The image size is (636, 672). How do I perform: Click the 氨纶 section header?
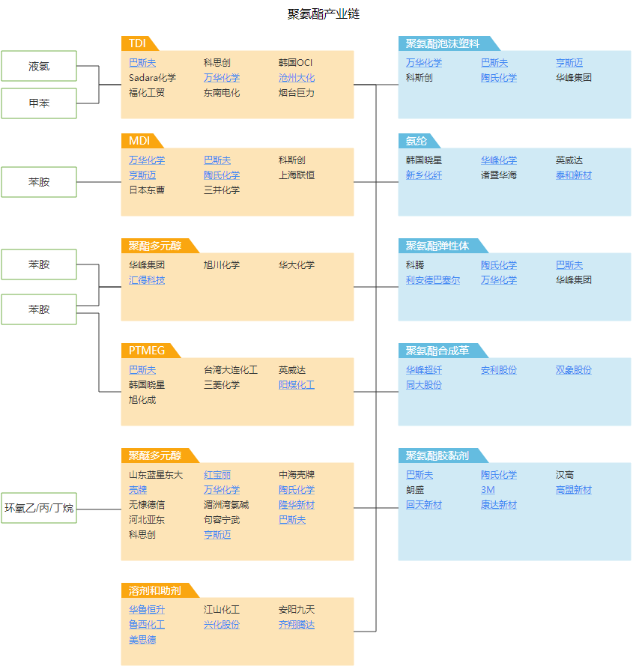pyautogui.click(x=420, y=141)
